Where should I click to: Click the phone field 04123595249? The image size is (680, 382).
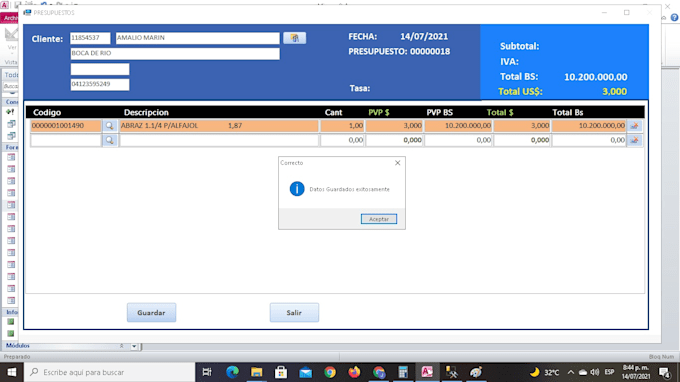100,84
